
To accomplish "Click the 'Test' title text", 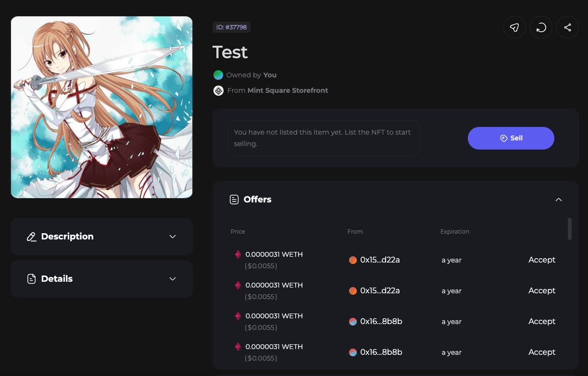I will [230, 52].
